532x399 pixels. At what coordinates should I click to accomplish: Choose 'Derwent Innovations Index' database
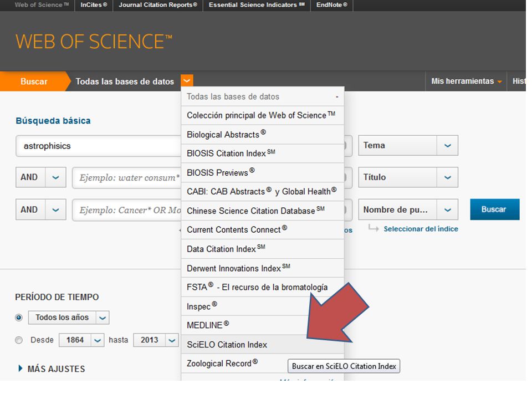(263, 268)
